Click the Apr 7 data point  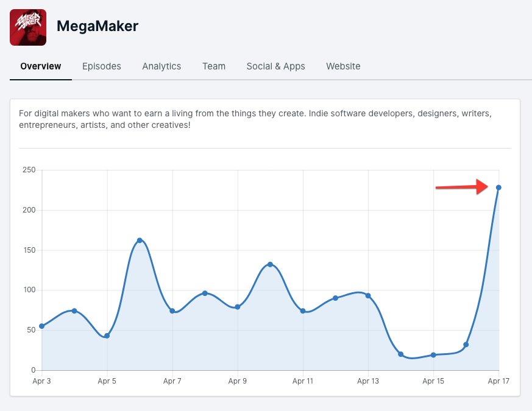(x=172, y=311)
